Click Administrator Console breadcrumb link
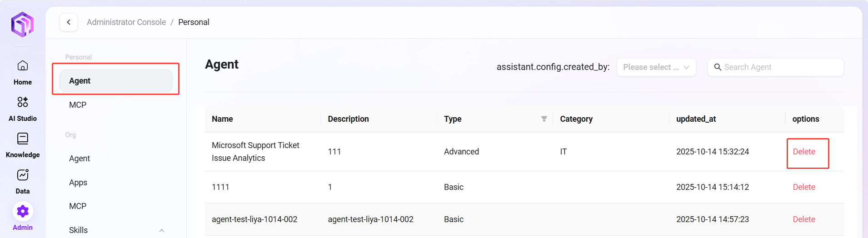Image resolution: width=868 pixels, height=238 pixels. (126, 22)
